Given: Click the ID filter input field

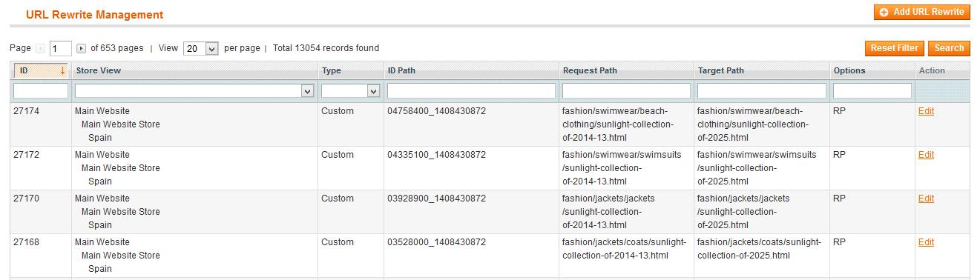Looking at the screenshot, I should 41,90.
